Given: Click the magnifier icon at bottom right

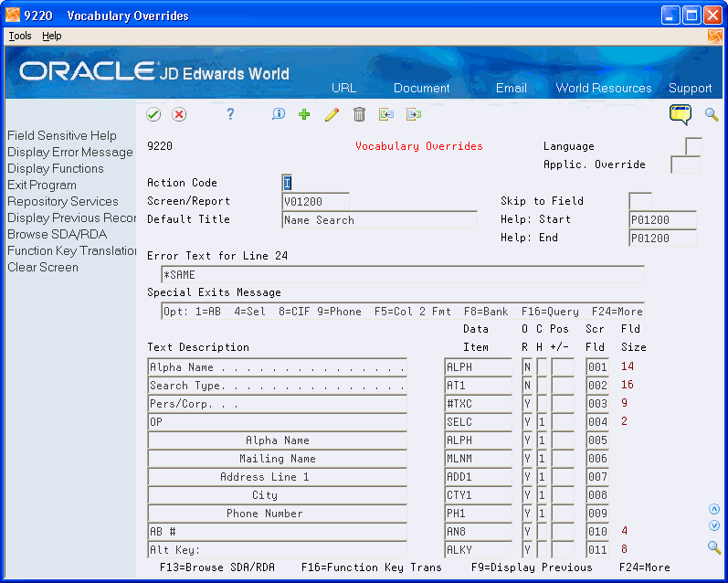Looking at the screenshot, I should point(714,547).
